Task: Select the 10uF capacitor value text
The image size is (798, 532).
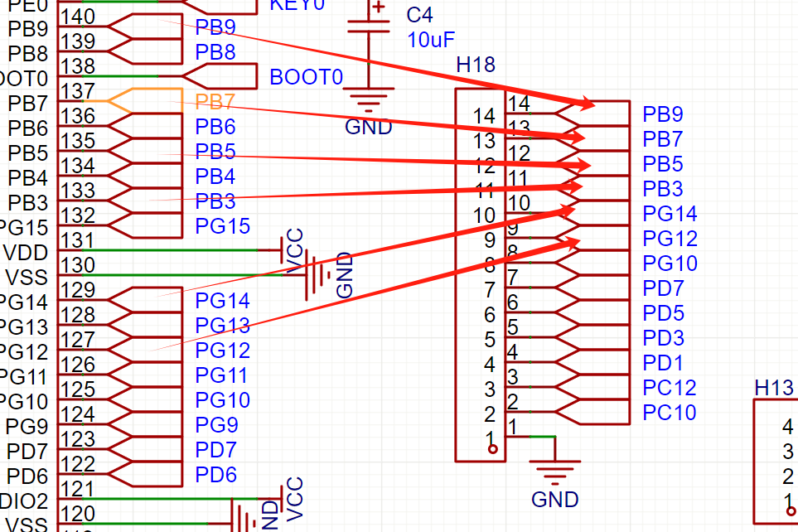Action: click(429, 40)
